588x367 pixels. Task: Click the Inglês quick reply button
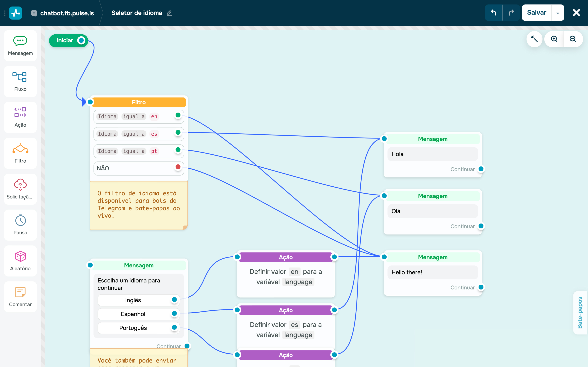133,300
